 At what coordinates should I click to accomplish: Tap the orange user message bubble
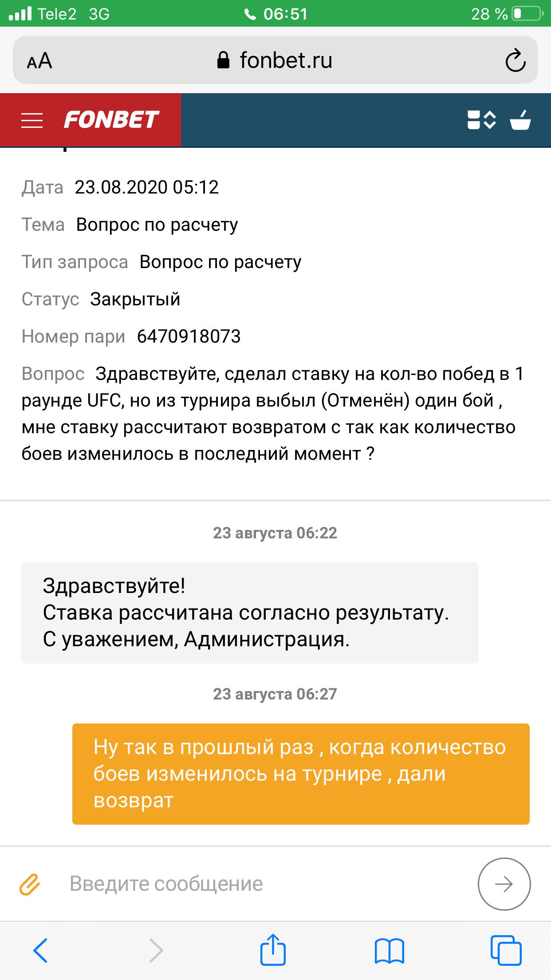tap(301, 774)
